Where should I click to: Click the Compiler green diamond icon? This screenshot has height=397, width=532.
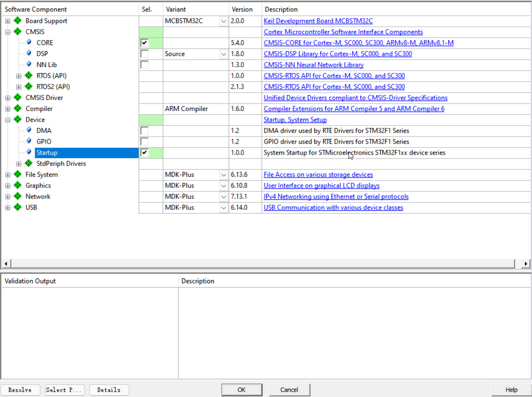(x=18, y=108)
